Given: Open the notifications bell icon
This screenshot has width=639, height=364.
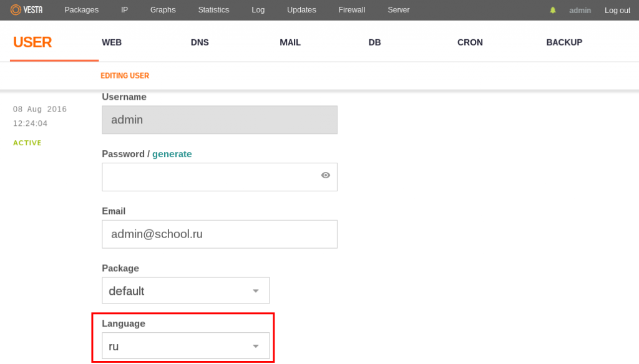Looking at the screenshot, I should coord(553,10).
